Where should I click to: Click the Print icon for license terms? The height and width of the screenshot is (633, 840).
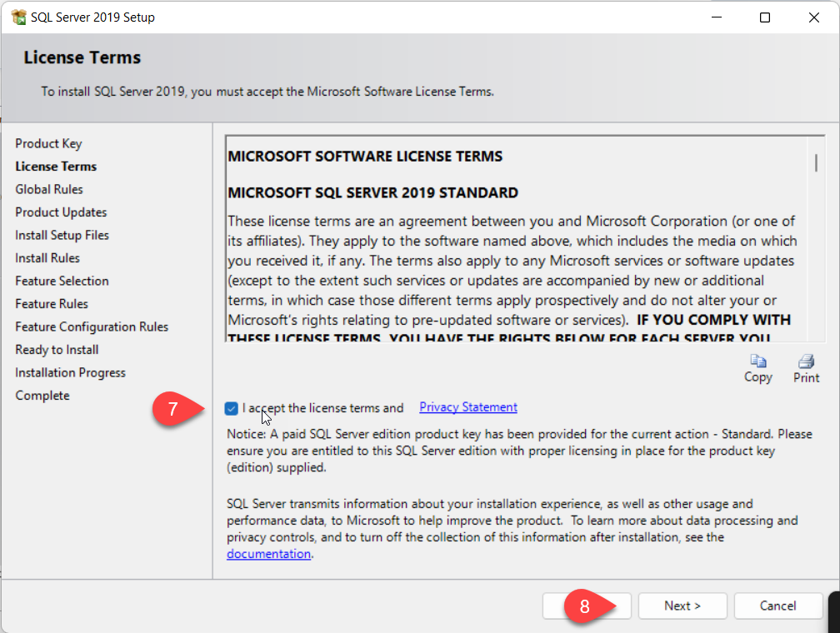(807, 361)
